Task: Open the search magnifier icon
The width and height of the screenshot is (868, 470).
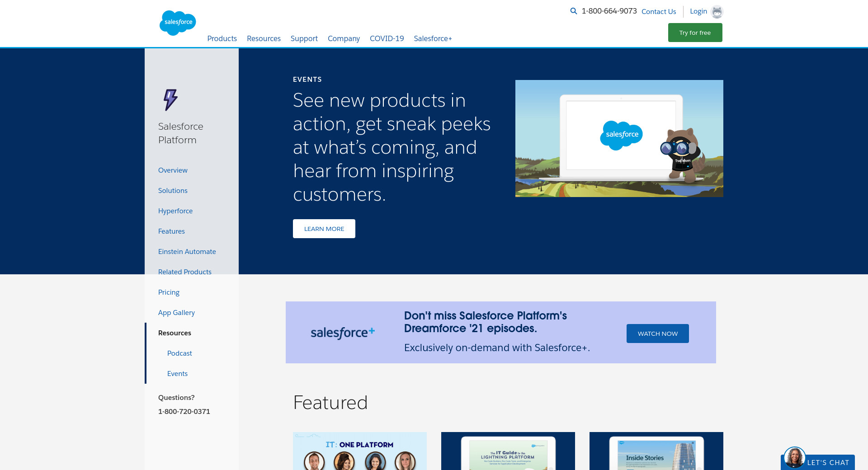Action: pos(574,11)
